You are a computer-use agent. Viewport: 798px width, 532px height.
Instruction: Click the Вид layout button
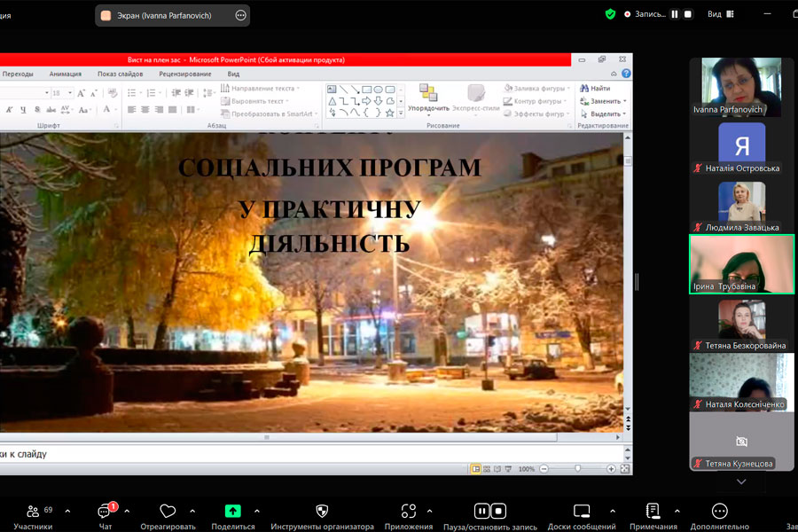[x=720, y=14]
